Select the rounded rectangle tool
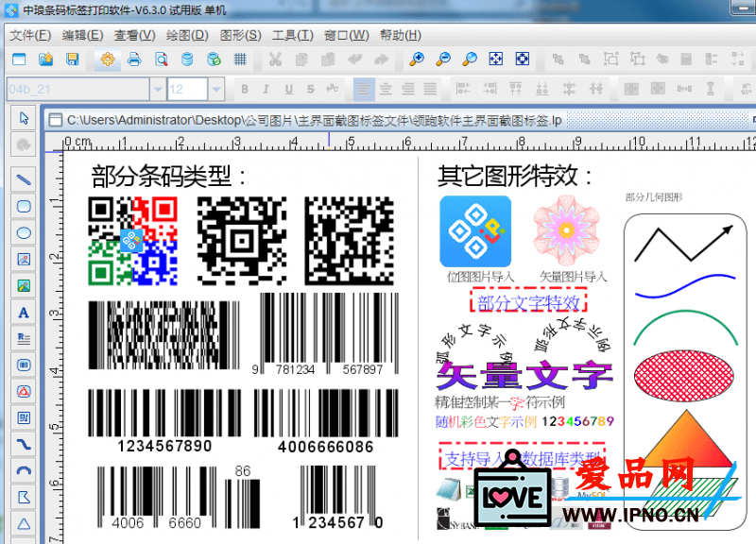The image size is (756, 544). [x=24, y=207]
